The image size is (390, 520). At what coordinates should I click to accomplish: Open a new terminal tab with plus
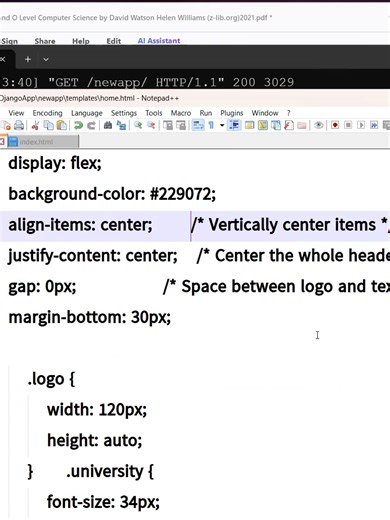tap(28, 59)
